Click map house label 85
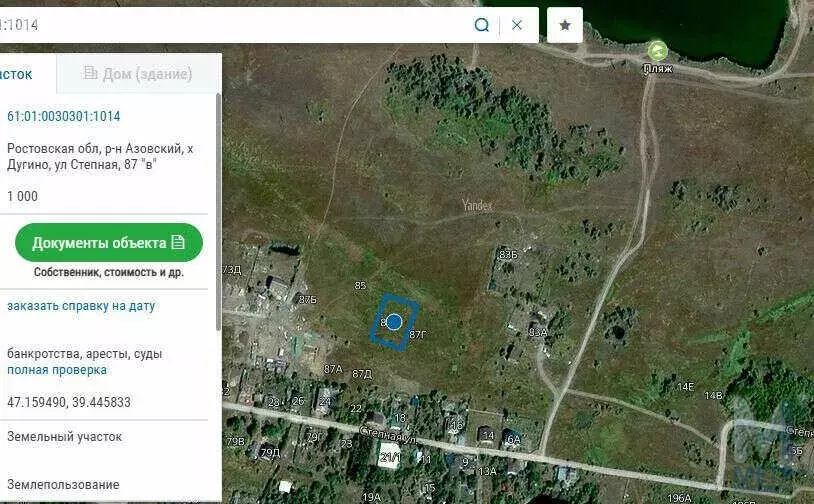 coord(360,285)
